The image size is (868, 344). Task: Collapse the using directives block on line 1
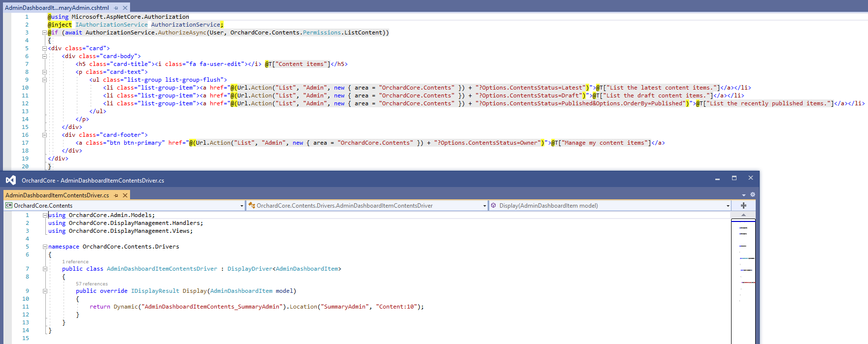pyautogui.click(x=45, y=215)
